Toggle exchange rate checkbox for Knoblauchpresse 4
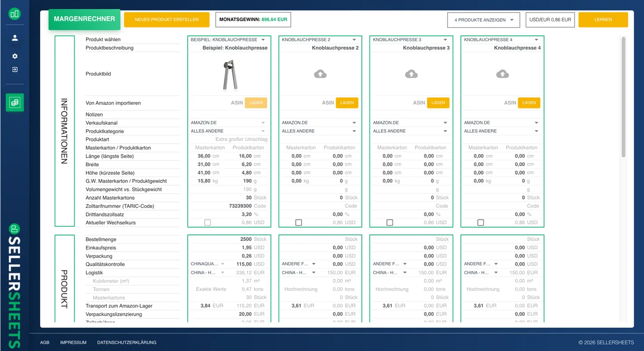644x351 pixels. click(481, 223)
